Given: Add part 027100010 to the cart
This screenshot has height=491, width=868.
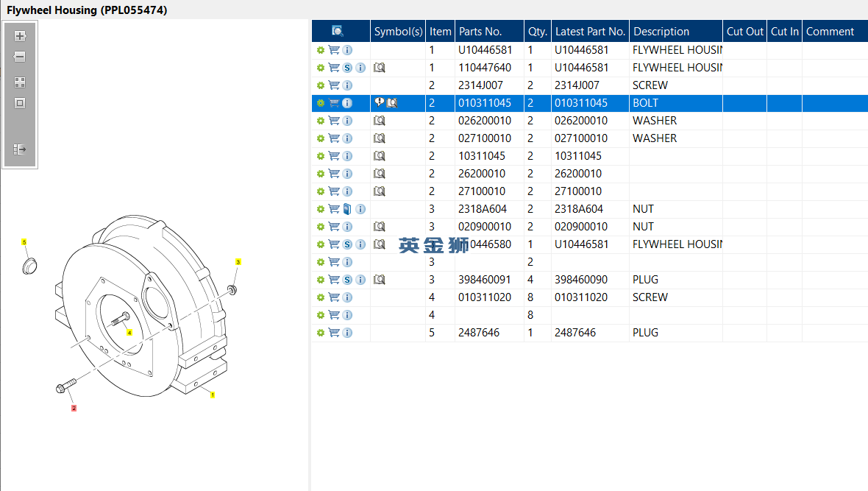Looking at the screenshot, I should 334,138.
